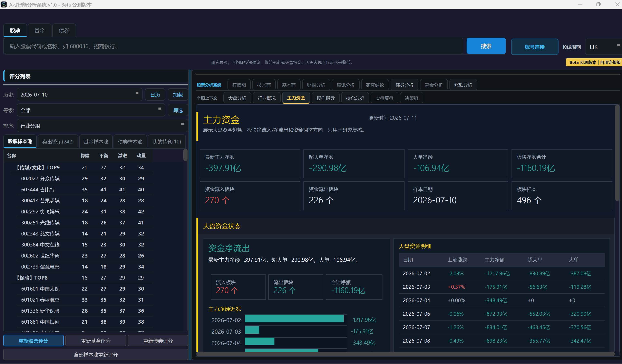
Task: Click the stock list vertical scrollbar
Action: pyautogui.click(x=185, y=155)
